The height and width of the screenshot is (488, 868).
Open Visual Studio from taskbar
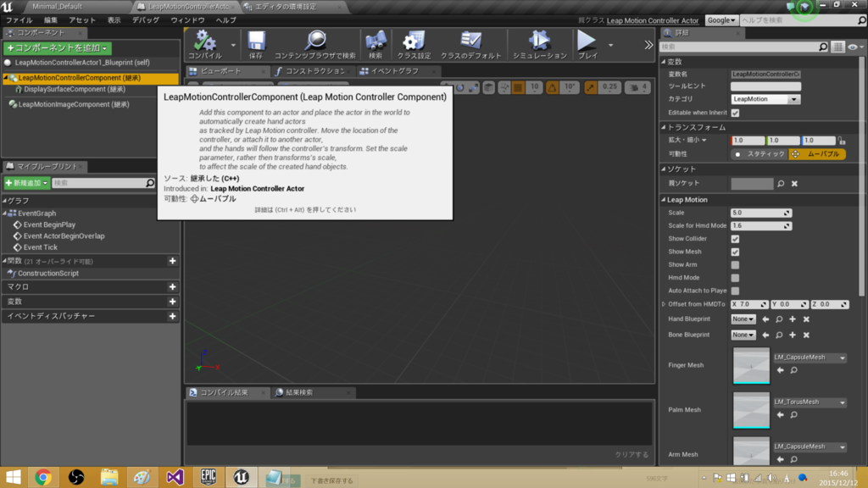[x=175, y=476]
